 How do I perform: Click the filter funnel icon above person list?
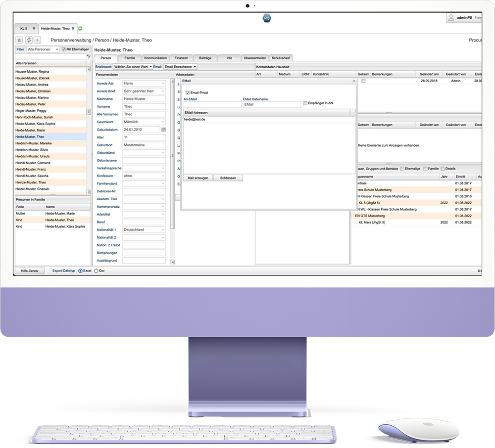pyautogui.click(x=88, y=57)
